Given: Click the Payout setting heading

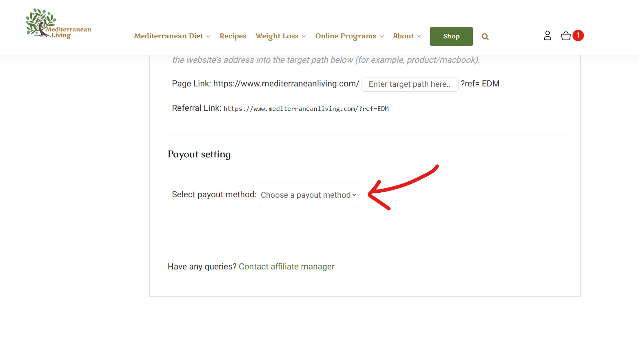Looking at the screenshot, I should point(199,154).
